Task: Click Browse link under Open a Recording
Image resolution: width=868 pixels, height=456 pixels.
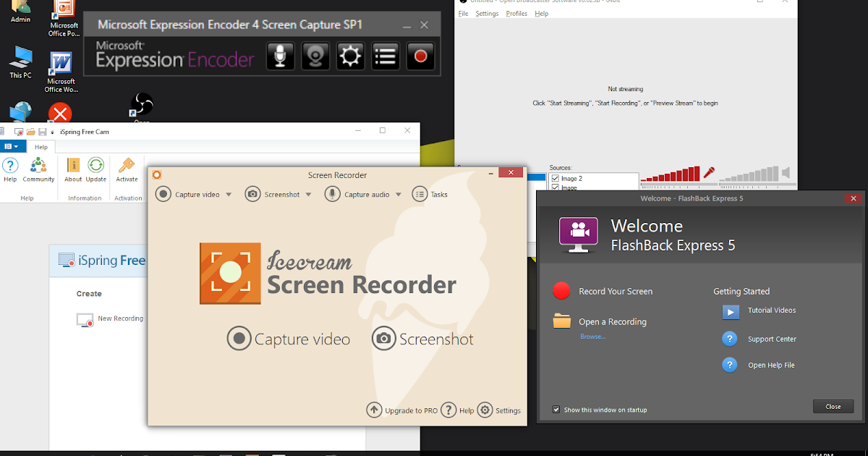Action: 593,337
